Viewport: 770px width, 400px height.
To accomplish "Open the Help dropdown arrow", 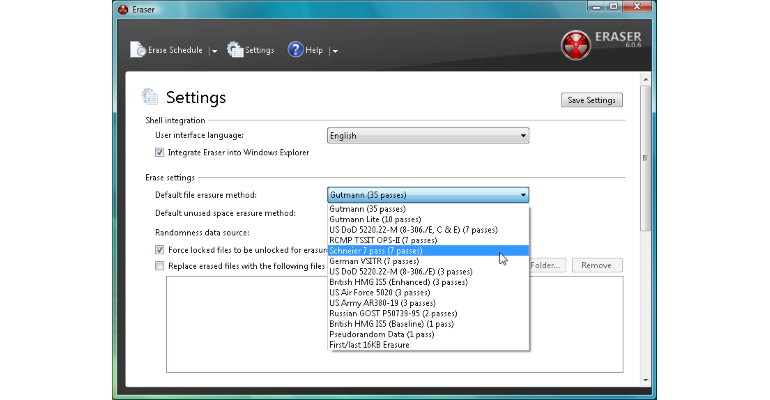I will coord(334,51).
